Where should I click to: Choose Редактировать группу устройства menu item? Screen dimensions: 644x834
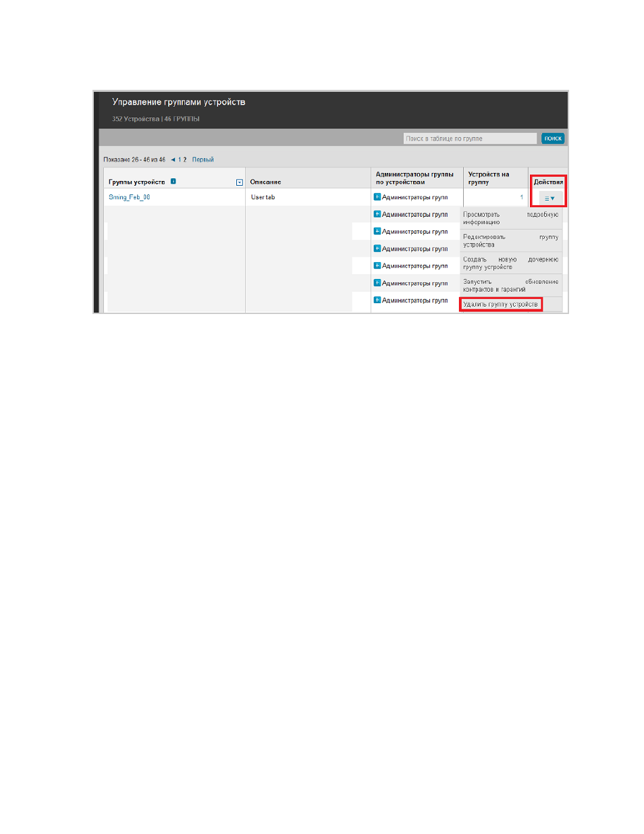pos(511,240)
